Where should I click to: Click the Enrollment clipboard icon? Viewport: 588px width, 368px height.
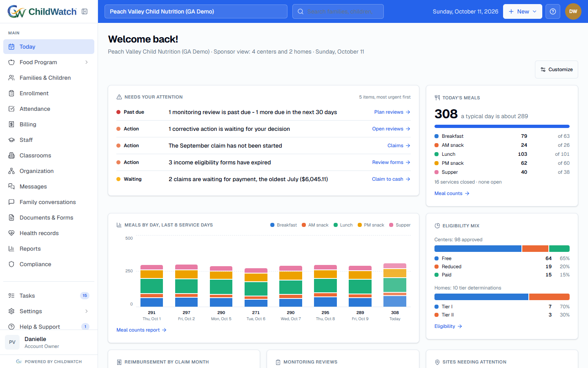click(11, 93)
